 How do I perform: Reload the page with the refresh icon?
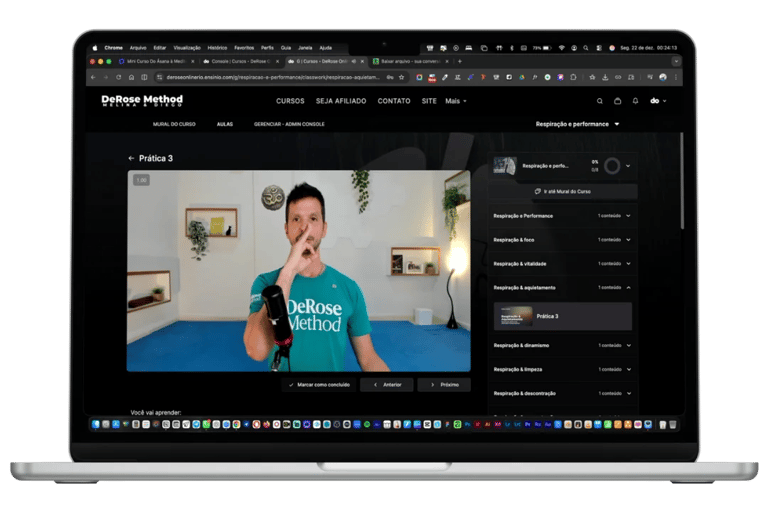(119, 77)
